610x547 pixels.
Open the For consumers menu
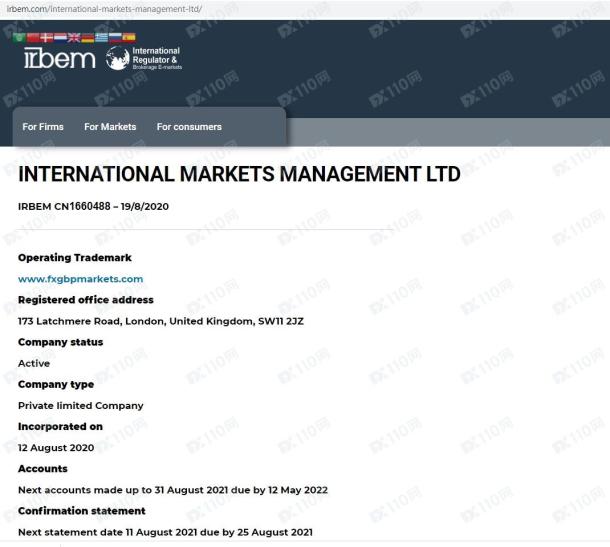pos(189,127)
